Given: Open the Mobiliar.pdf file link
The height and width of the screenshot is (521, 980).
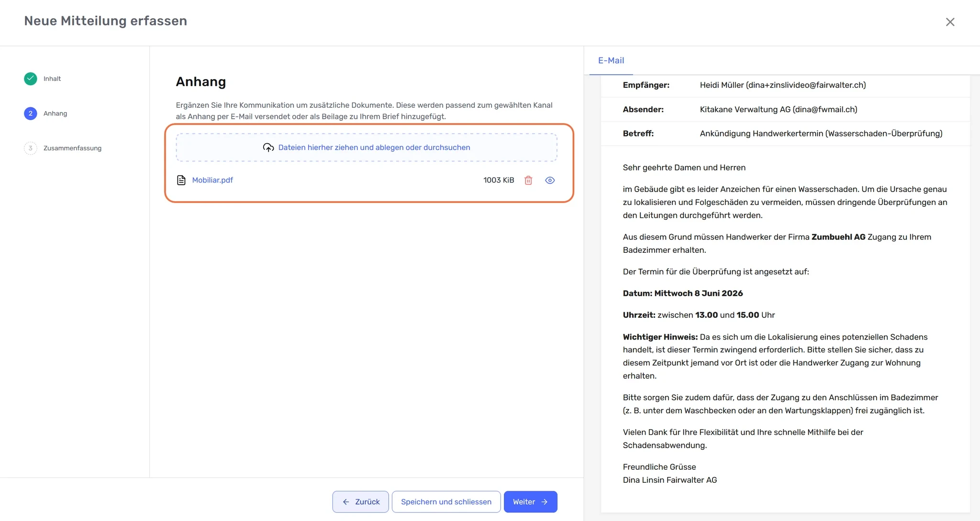Looking at the screenshot, I should point(212,180).
